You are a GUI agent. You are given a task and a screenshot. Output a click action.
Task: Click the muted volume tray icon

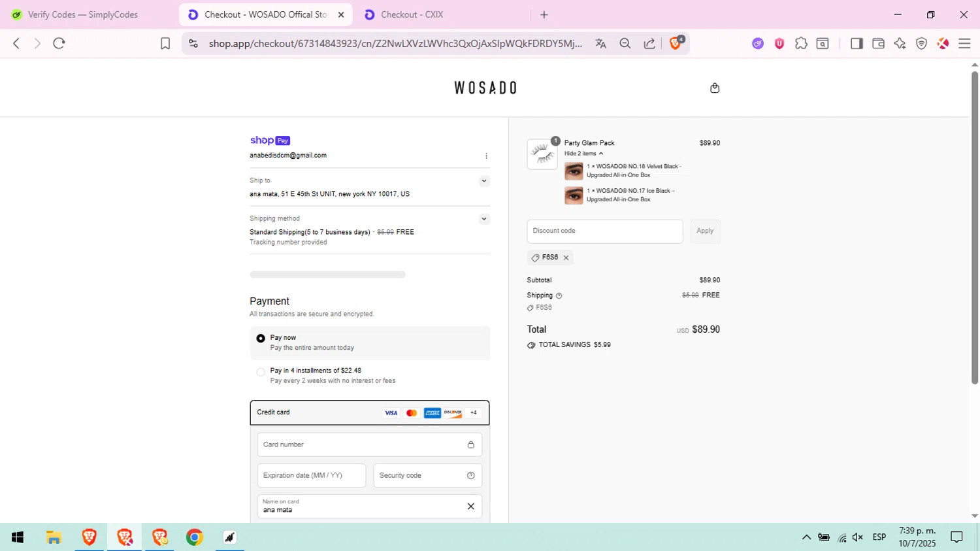[x=858, y=537]
